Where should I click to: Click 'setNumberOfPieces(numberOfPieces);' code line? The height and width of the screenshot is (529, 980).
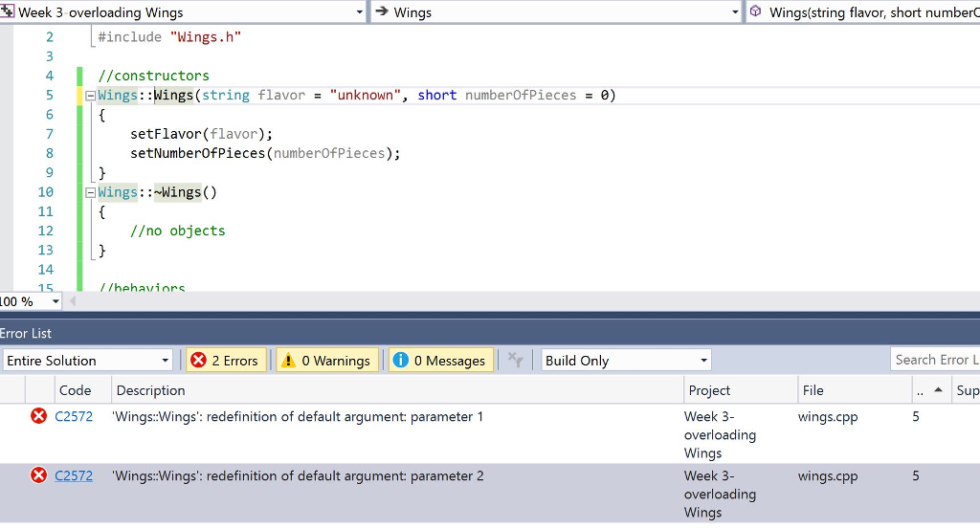pyautogui.click(x=265, y=154)
